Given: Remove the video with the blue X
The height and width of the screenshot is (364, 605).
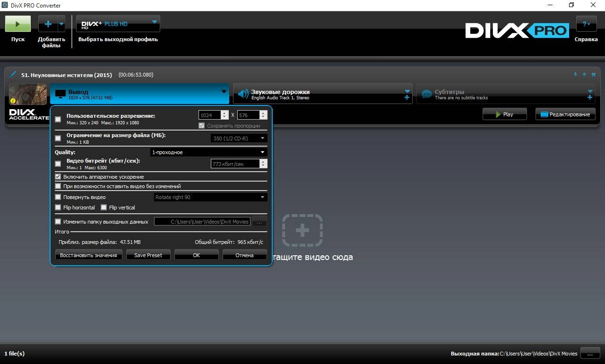Looking at the screenshot, I should (594, 74).
